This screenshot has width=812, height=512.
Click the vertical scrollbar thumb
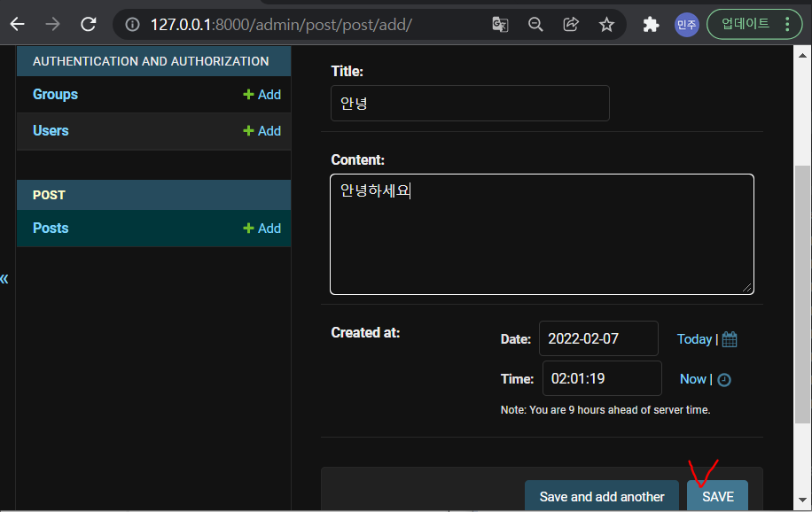coord(802,293)
